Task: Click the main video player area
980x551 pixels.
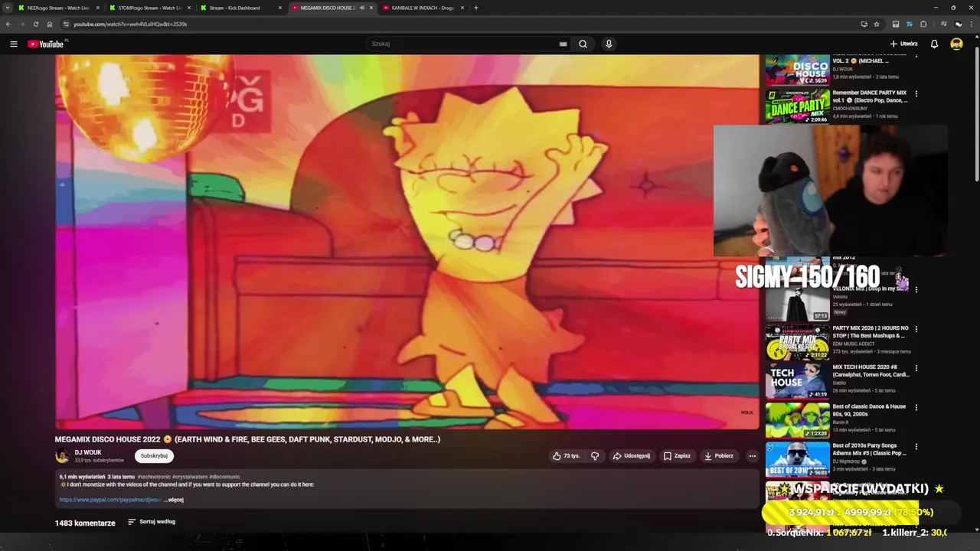Action: tap(407, 242)
